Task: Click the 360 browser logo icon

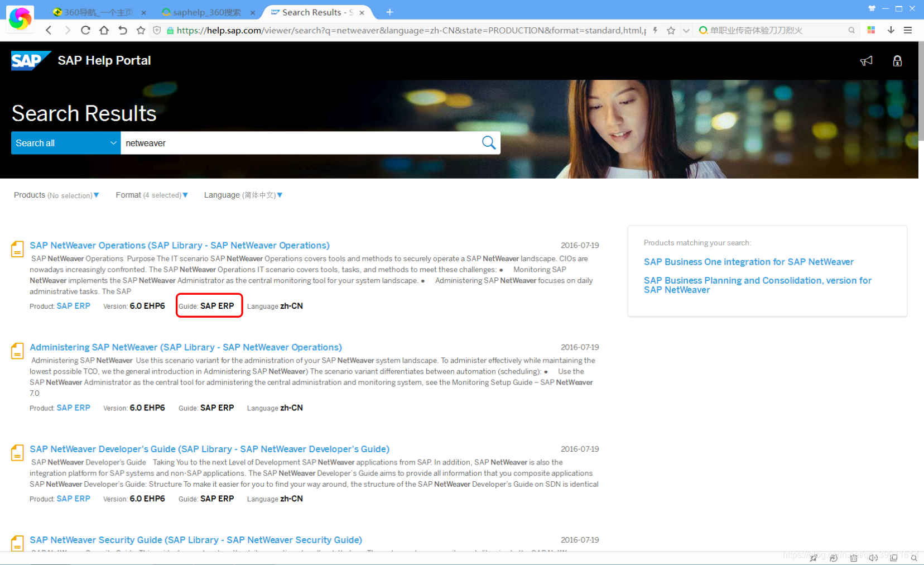Action: click(20, 18)
